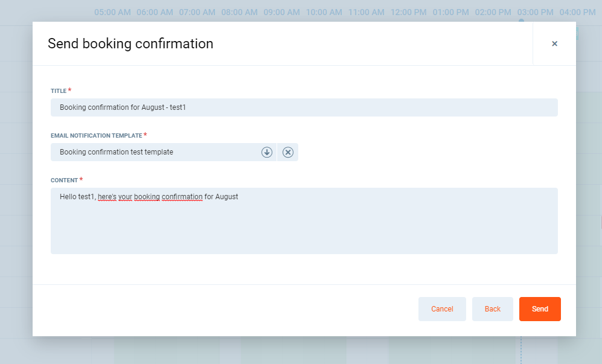Click the 04:00 PM time column label
Viewport: 602px width, 364px height.
coord(578,12)
